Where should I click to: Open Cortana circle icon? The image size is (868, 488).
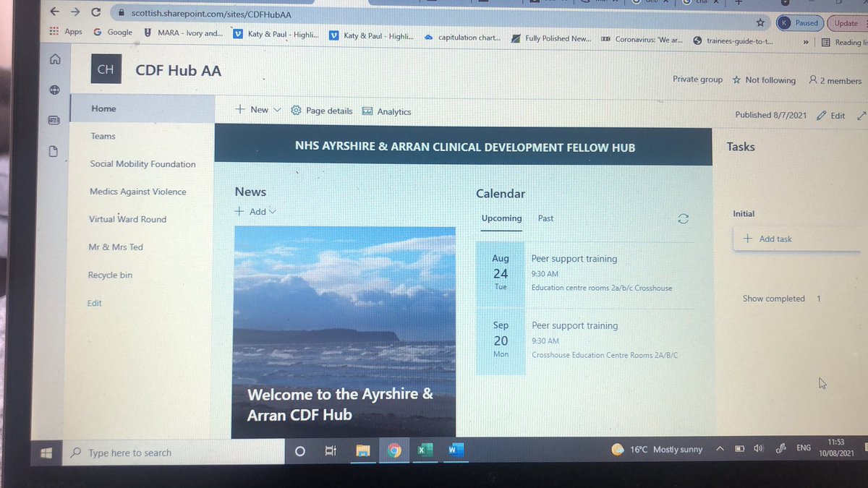point(299,451)
